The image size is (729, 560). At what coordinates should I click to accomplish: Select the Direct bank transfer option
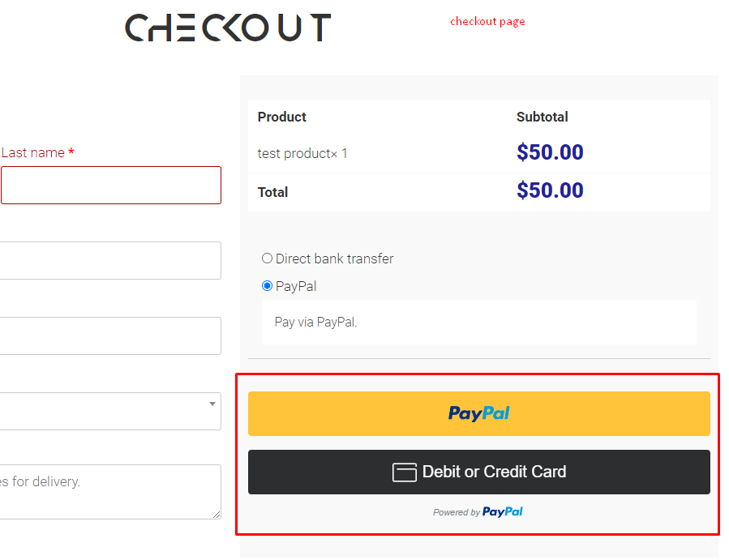pyautogui.click(x=267, y=258)
